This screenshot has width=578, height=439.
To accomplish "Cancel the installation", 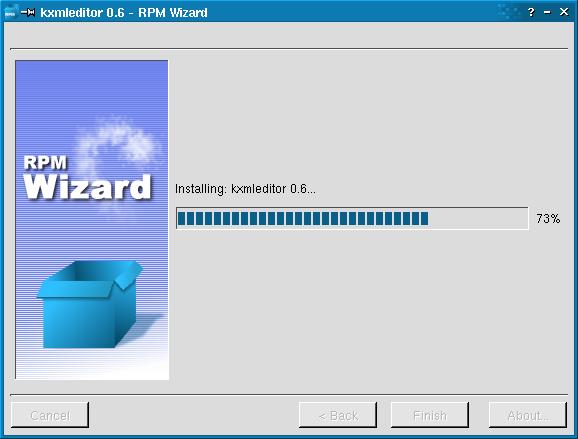I will (x=50, y=415).
